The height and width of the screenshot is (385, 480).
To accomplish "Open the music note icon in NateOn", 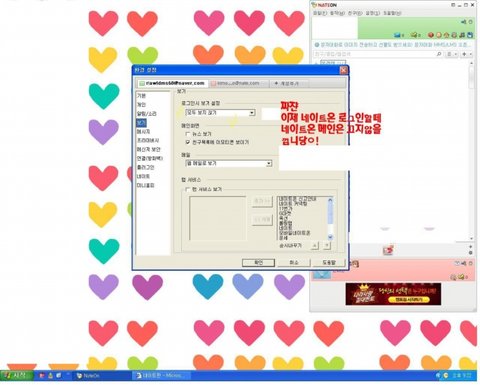I will 462,35.
